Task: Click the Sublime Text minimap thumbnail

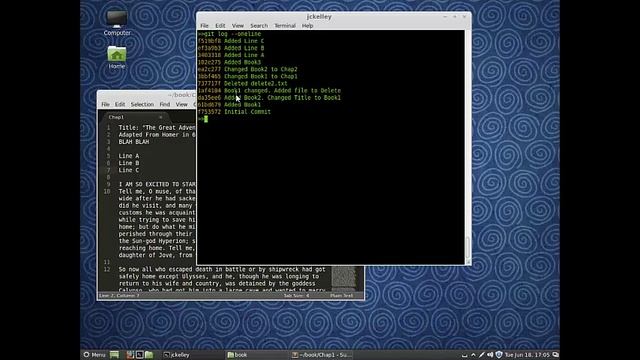Action: pos(344,278)
